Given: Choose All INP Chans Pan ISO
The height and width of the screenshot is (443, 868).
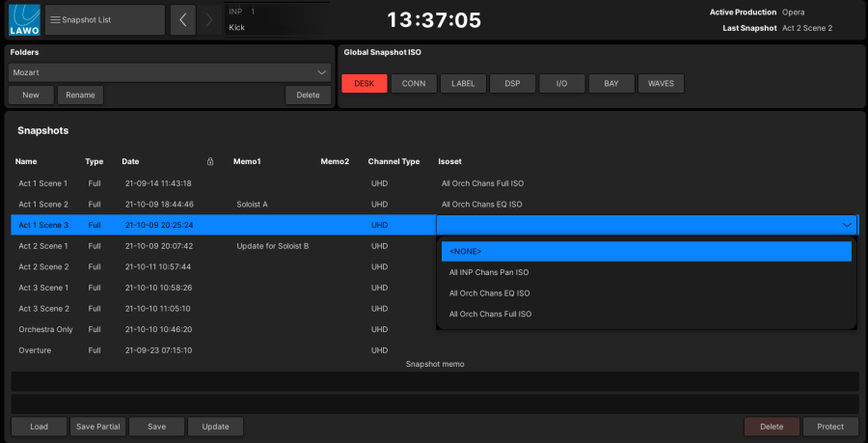Looking at the screenshot, I should coord(646,272).
